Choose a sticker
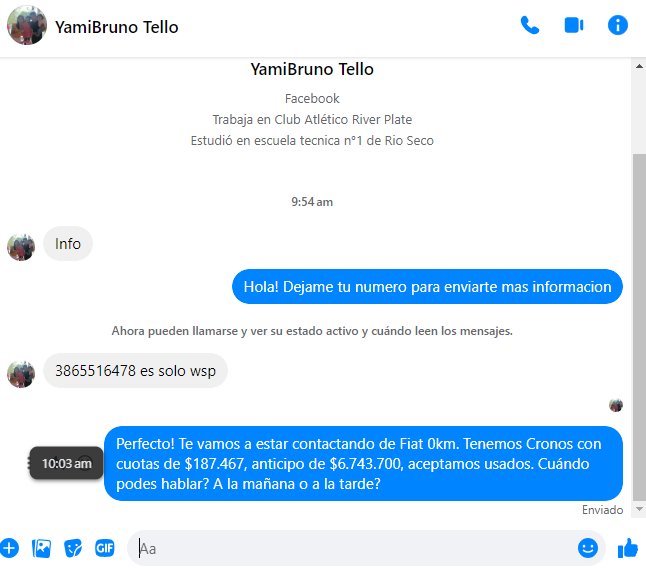 pos(73,548)
